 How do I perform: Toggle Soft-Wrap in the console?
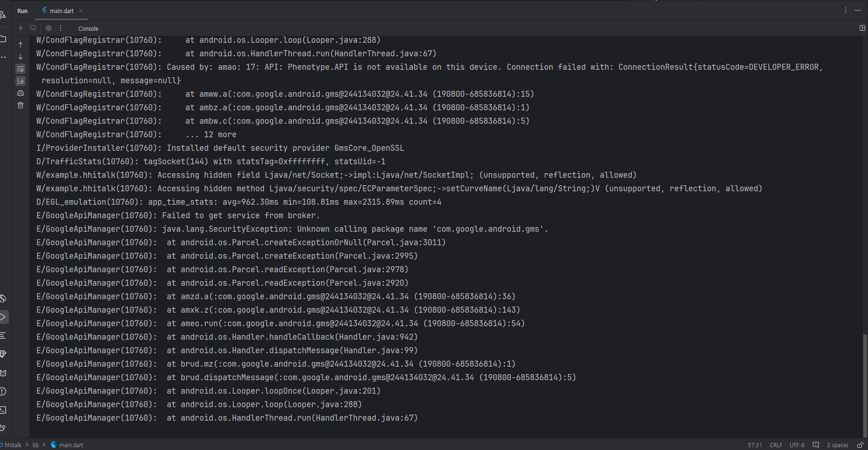[20, 69]
